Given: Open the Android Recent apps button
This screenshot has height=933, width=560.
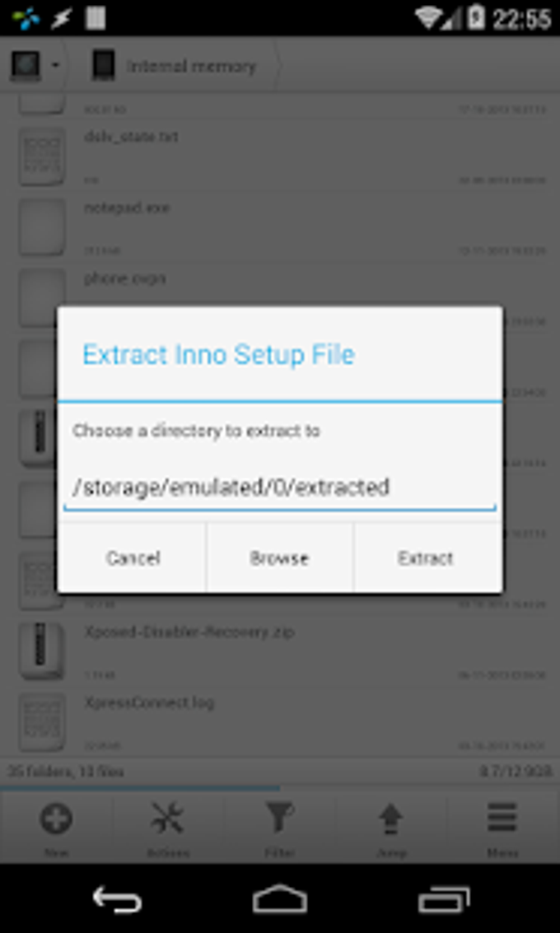Looking at the screenshot, I should [x=443, y=899].
